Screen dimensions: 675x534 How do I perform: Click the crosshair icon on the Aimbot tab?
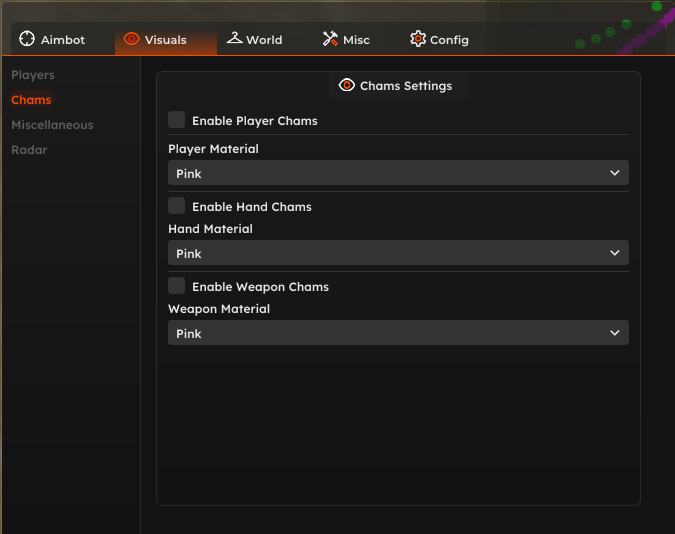27,38
